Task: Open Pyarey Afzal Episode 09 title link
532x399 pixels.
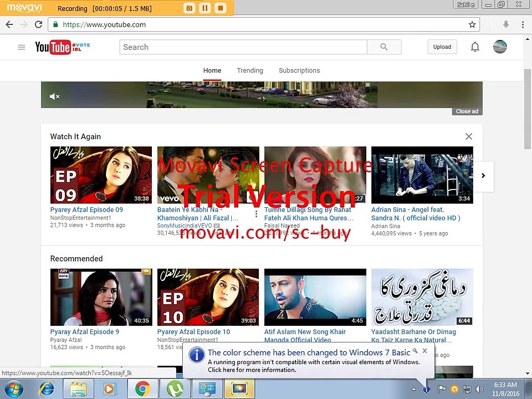Action: pos(86,209)
